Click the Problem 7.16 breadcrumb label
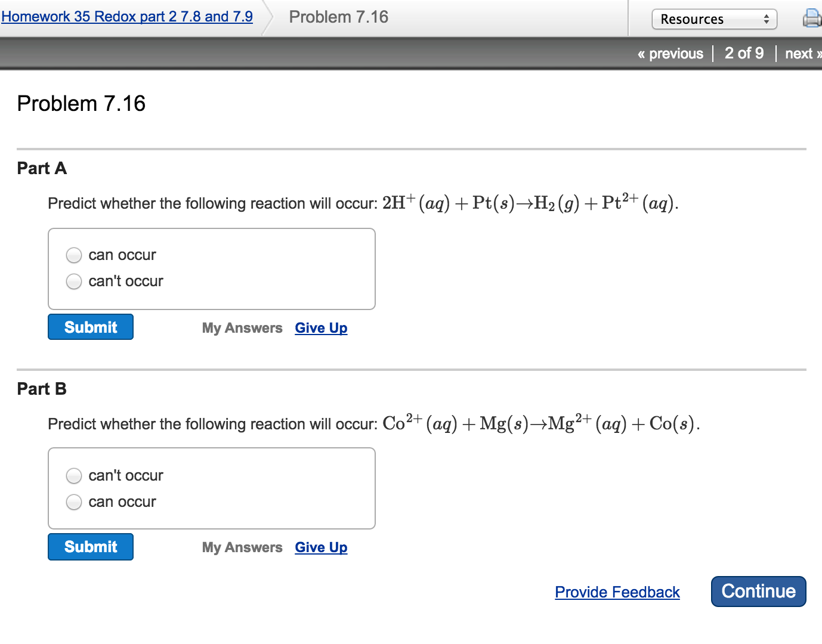822x644 pixels. point(338,16)
